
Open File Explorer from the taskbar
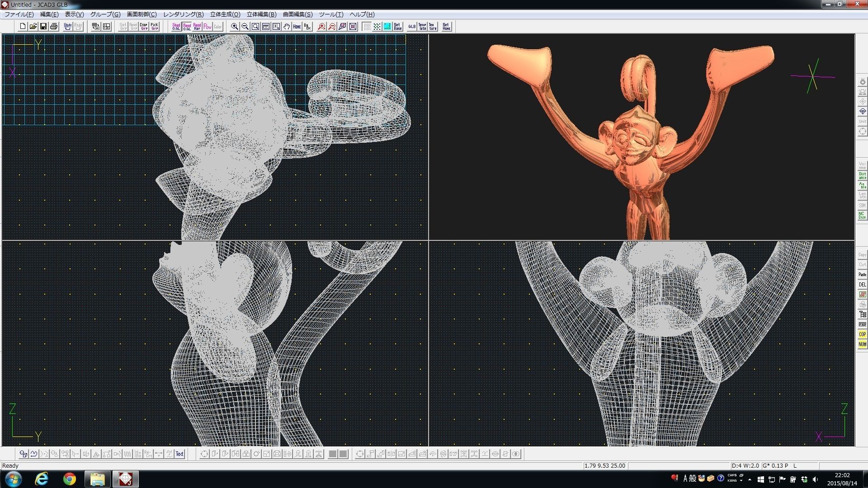click(98, 479)
